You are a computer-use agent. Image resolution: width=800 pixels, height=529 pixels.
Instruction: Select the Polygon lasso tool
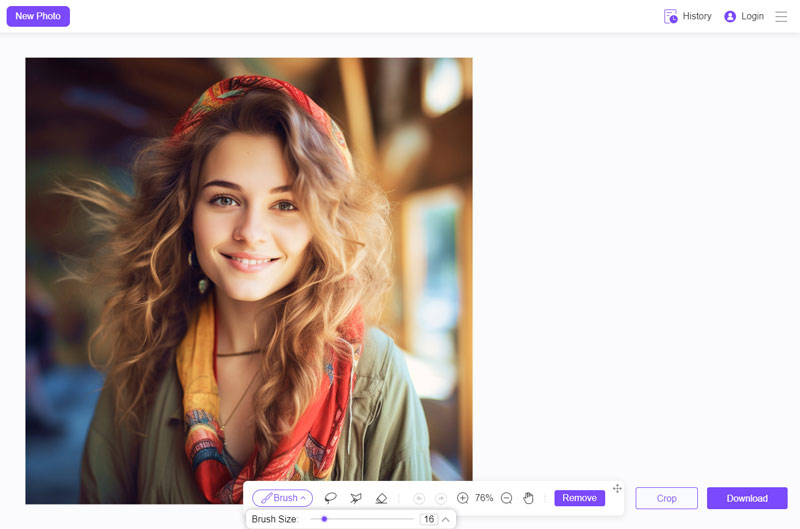(x=356, y=498)
